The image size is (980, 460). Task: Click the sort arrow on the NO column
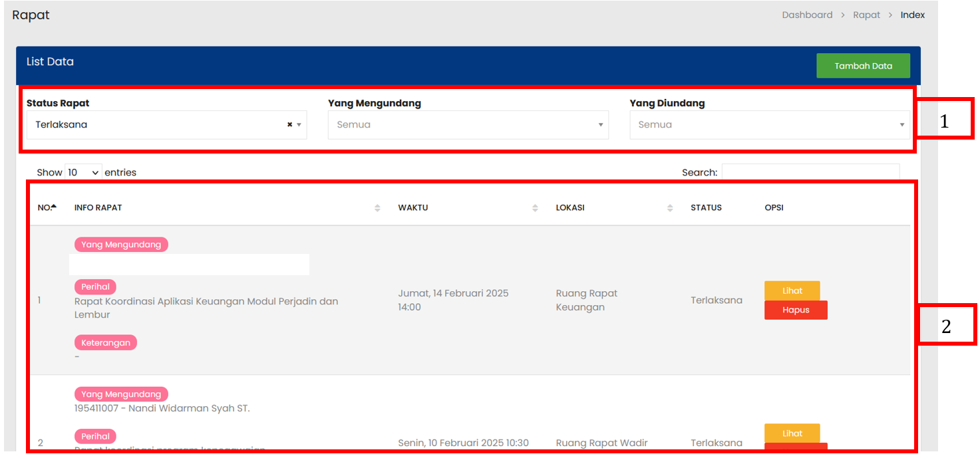tap(54, 207)
